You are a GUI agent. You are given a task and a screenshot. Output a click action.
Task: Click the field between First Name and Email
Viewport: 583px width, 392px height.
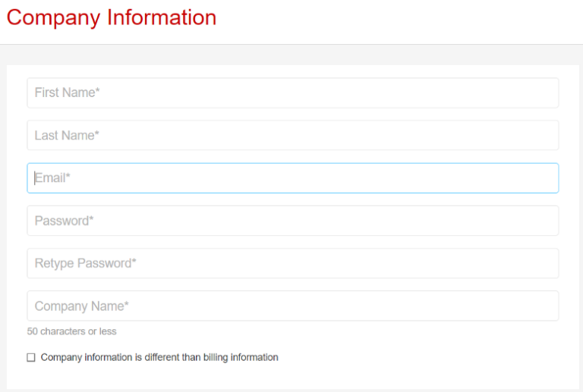coord(292,135)
